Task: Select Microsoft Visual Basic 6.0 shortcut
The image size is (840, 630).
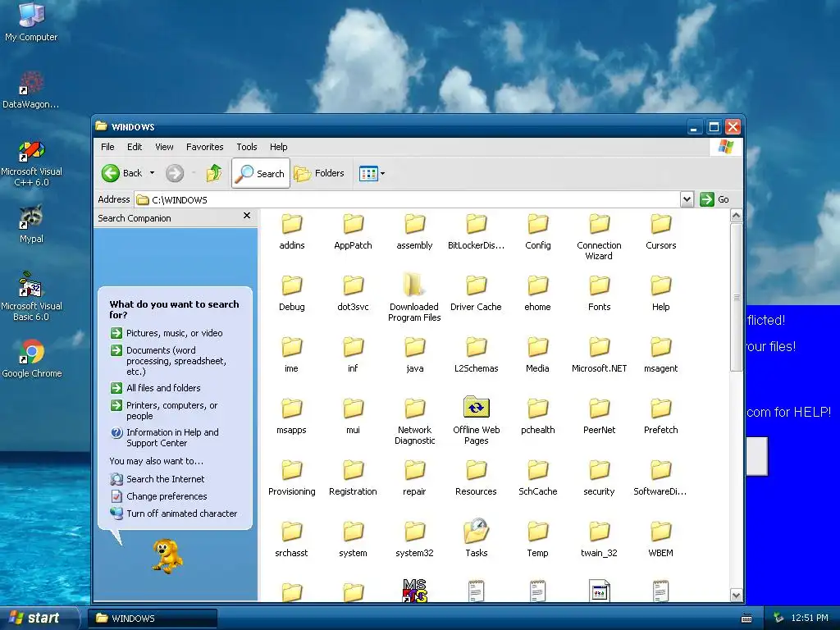Action: [x=31, y=296]
